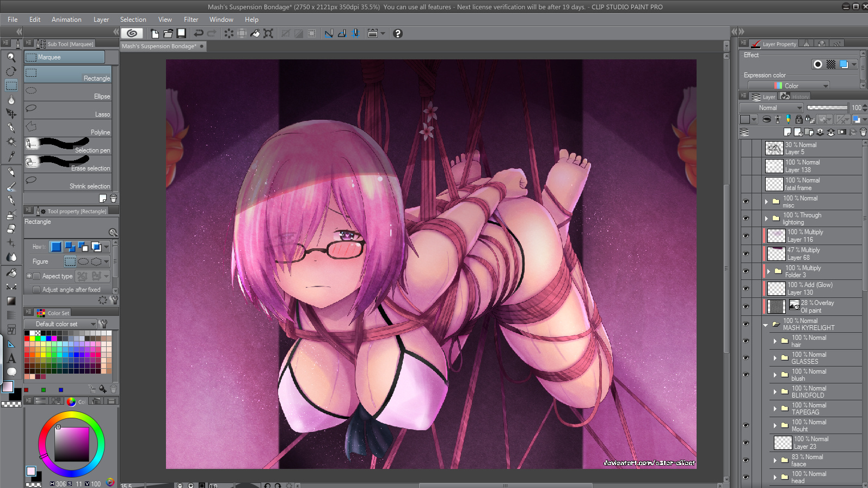868x488 pixels.
Task: Delete sub tool via trash icon
Action: click(x=113, y=198)
